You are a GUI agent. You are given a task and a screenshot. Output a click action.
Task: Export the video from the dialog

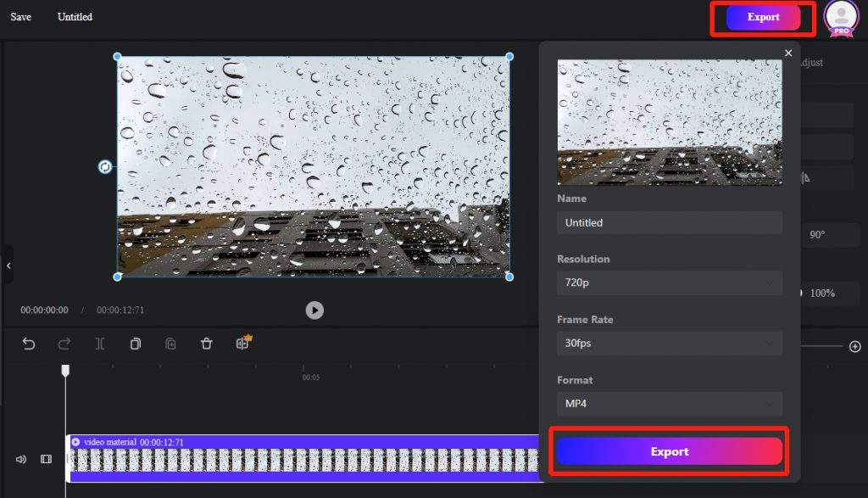point(669,450)
